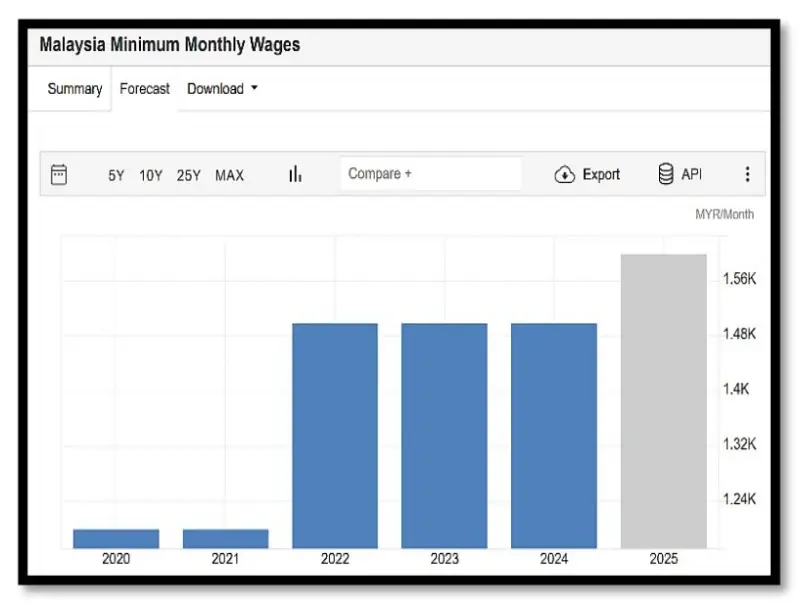Select the MAX time range
Screen dimensions: 800x603
coord(230,175)
